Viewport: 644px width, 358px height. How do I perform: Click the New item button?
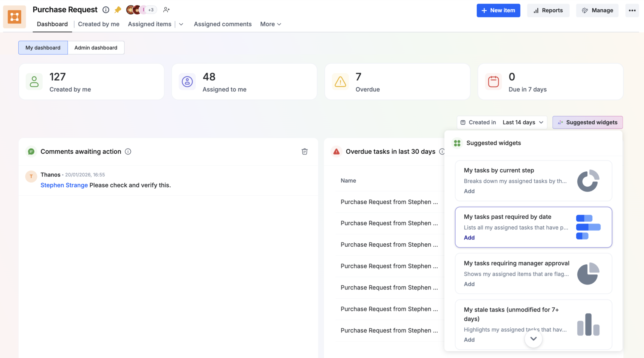(498, 10)
